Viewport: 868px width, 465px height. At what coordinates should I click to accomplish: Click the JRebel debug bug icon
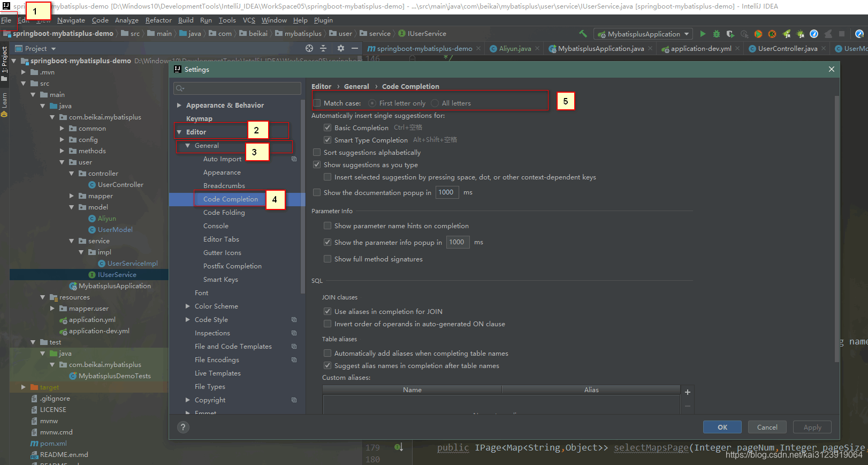[x=801, y=34]
